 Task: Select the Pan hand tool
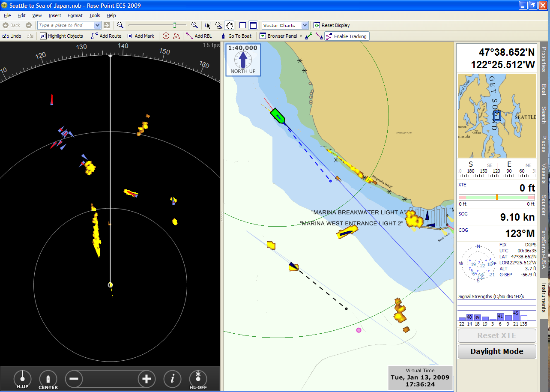[x=230, y=25]
